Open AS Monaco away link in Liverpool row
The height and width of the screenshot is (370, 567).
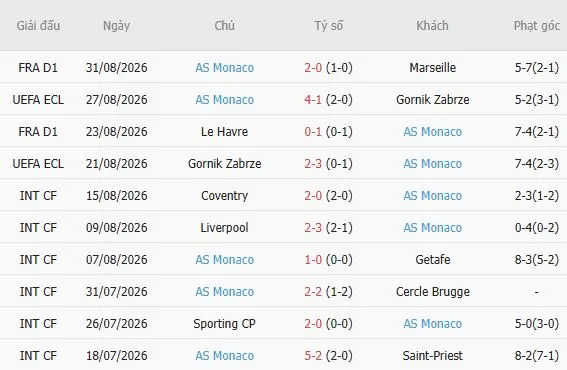click(x=432, y=227)
